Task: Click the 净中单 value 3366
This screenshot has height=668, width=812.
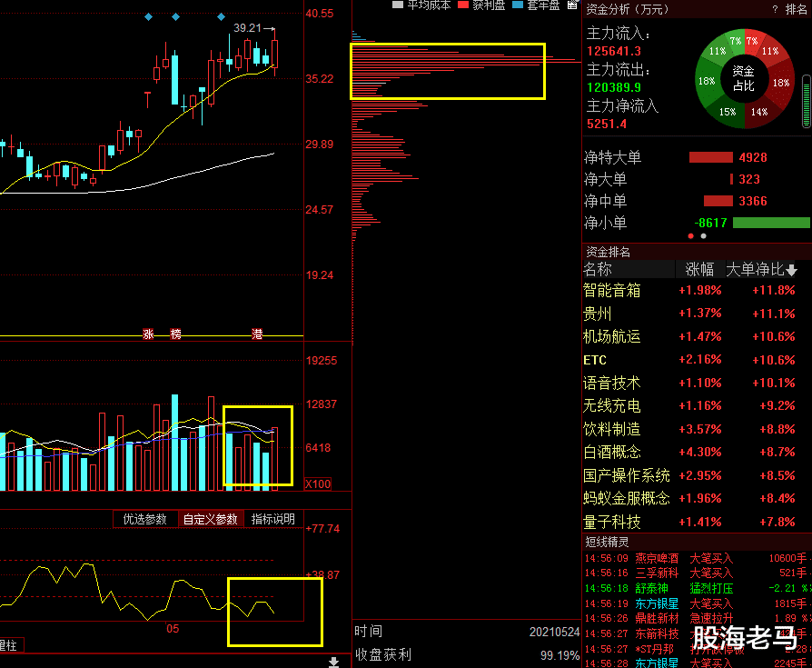Action: pyautogui.click(x=752, y=201)
